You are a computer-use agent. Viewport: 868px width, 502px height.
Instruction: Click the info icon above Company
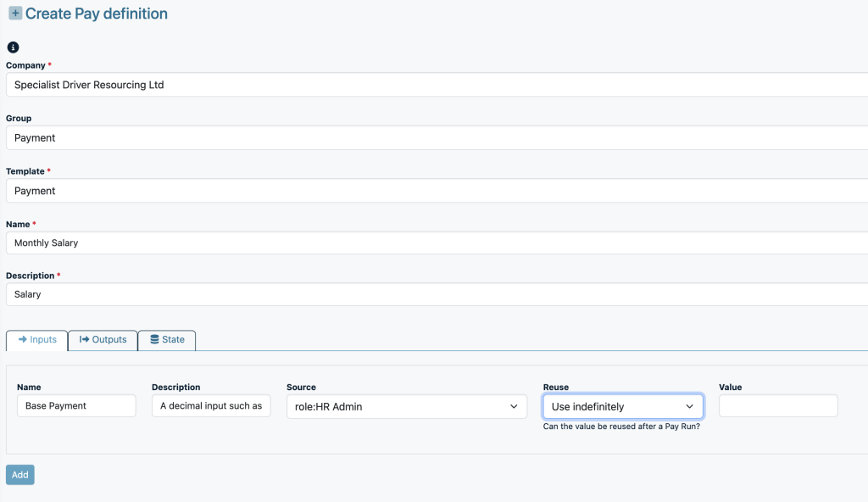click(13, 47)
